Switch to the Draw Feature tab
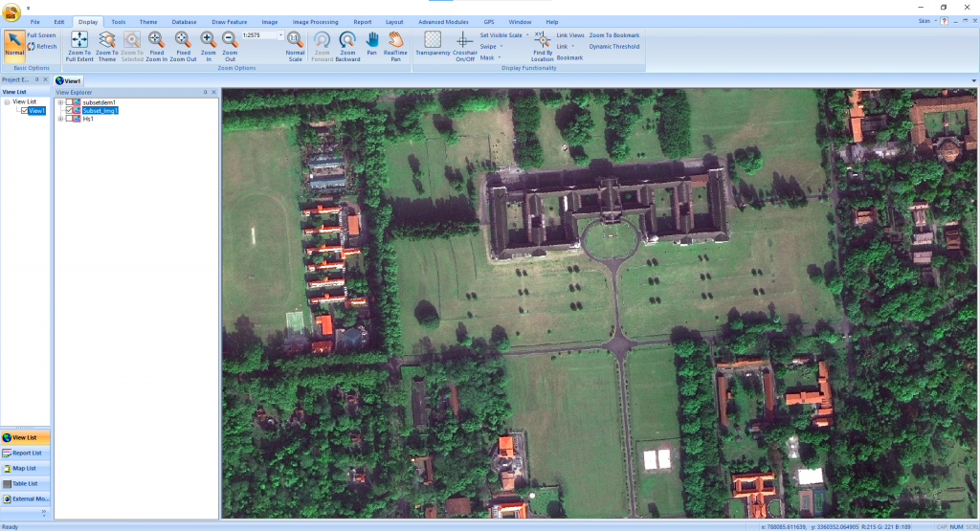 pos(230,22)
